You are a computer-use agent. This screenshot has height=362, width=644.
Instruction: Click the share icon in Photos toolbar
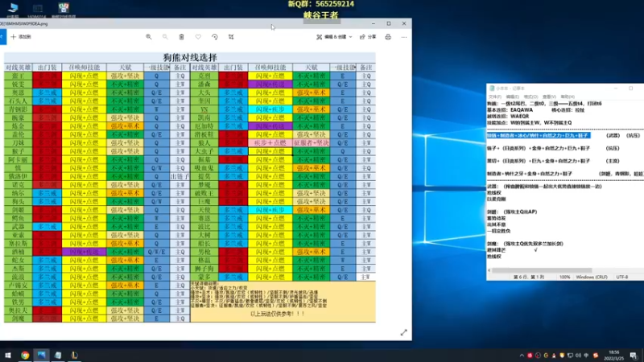click(362, 37)
